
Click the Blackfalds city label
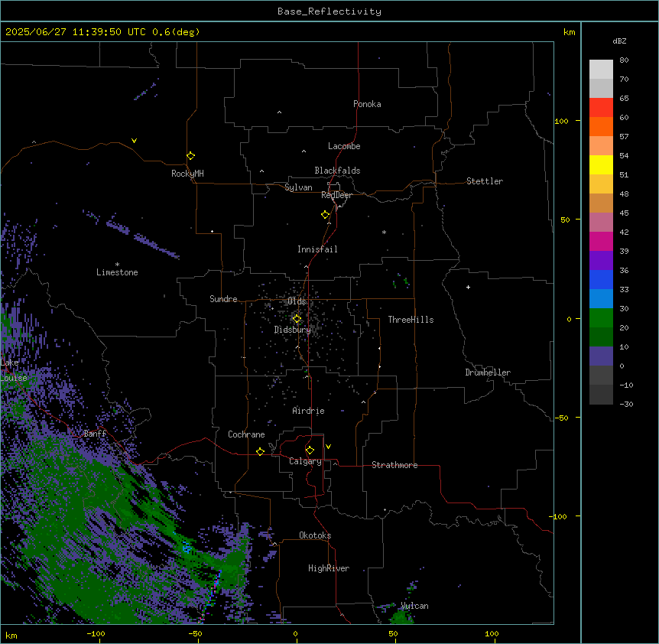[x=337, y=171]
